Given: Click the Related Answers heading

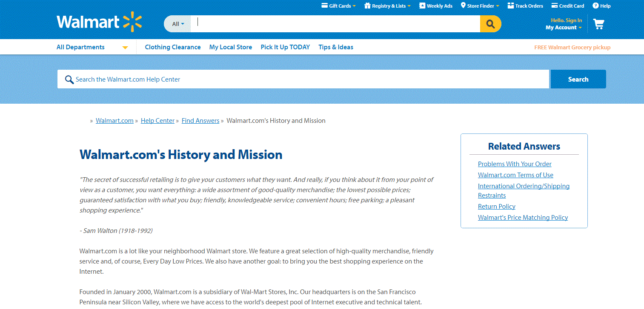Looking at the screenshot, I should 524,146.
